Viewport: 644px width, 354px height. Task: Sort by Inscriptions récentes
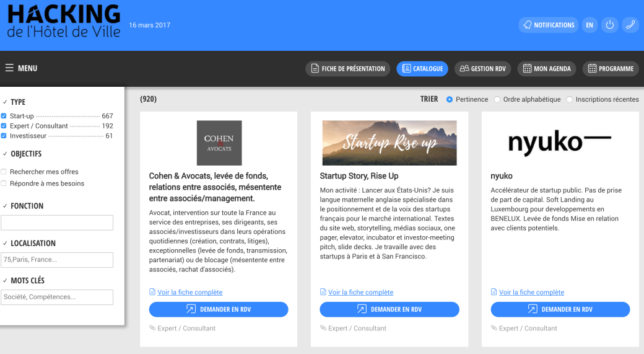569,99
